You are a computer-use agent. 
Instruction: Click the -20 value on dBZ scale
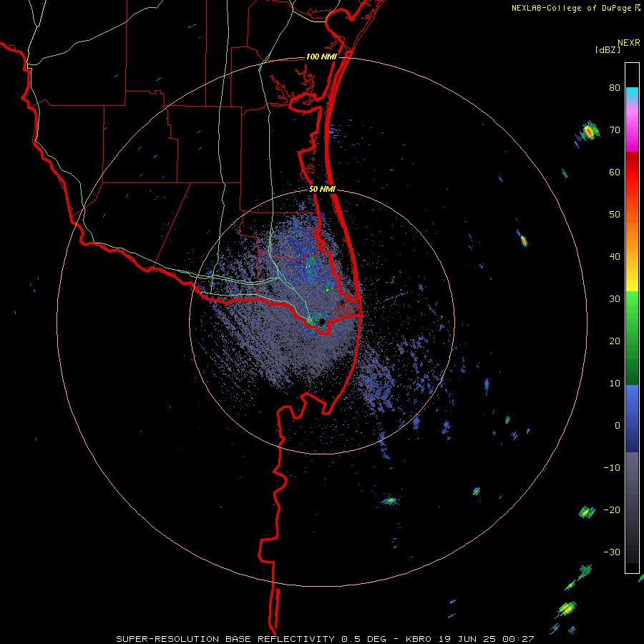tap(612, 510)
